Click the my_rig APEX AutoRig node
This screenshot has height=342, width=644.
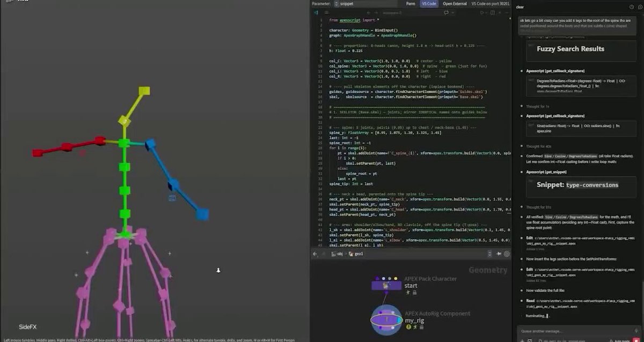pyautogui.click(x=386, y=320)
